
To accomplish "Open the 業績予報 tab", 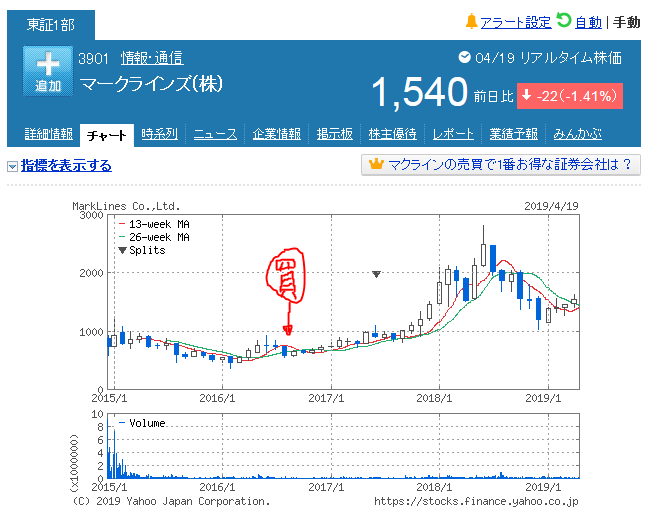I will tap(513, 134).
